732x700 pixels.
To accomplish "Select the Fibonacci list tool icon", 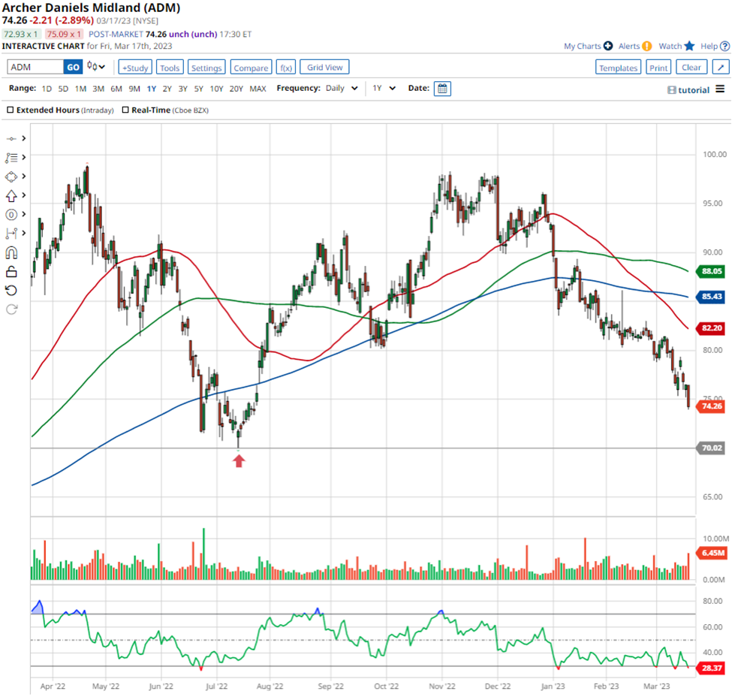I will [x=11, y=158].
